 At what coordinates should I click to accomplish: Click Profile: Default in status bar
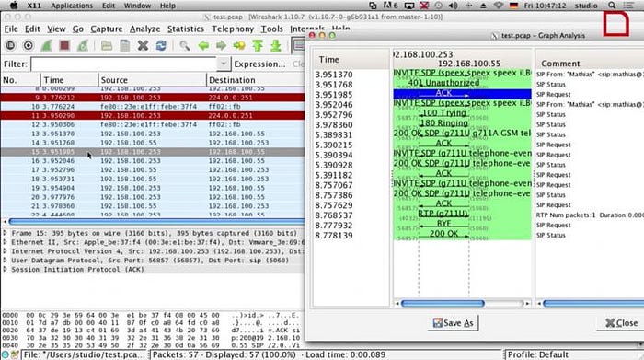pyautogui.click(x=538, y=354)
